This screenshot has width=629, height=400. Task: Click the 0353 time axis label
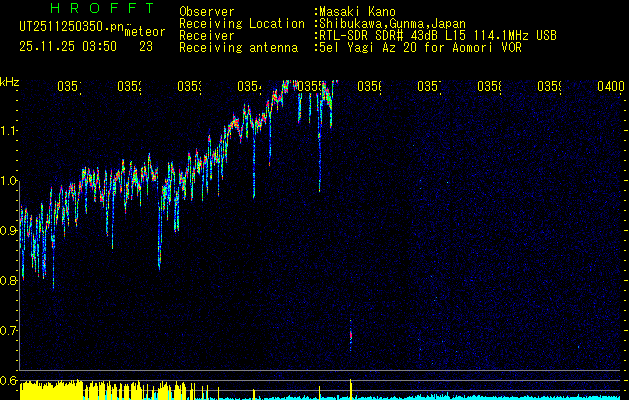click(189, 86)
